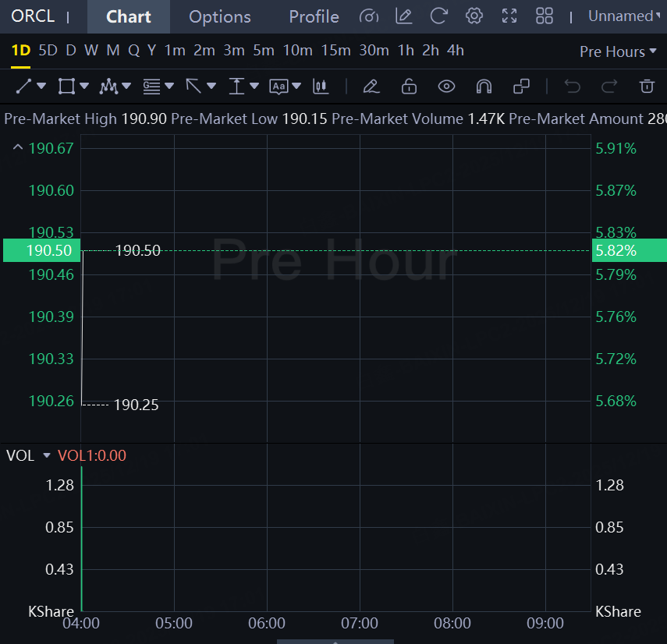Redo the last drawing action
Image resolution: width=667 pixels, height=644 pixels.
609,87
